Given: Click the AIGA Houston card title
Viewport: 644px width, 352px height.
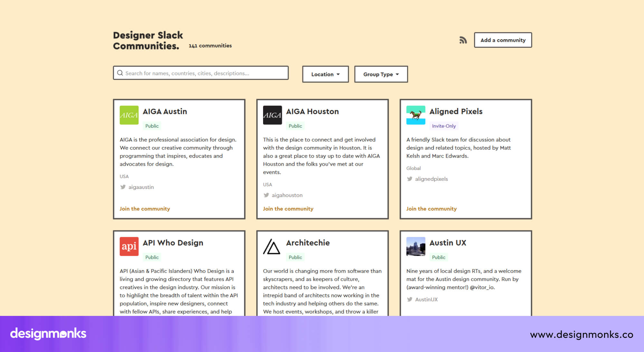Looking at the screenshot, I should [312, 111].
